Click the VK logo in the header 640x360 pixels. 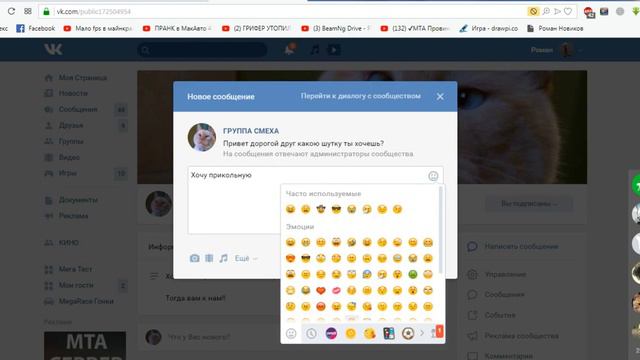pyautogui.click(x=53, y=49)
